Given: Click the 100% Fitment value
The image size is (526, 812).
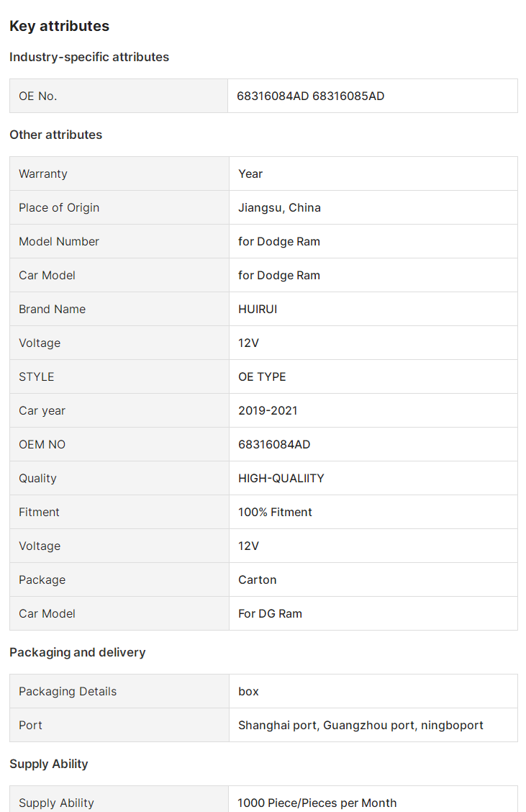Looking at the screenshot, I should [275, 512].
